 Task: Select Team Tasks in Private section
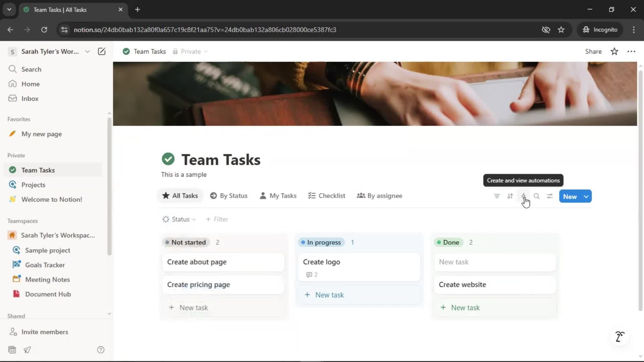point(54,170)
